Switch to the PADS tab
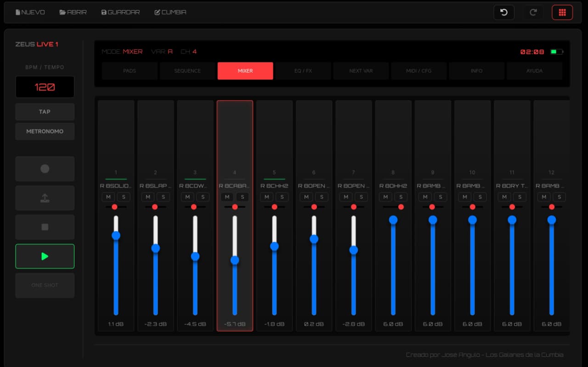588x367 pixels. pyautogui.click(x=130, y=71)
